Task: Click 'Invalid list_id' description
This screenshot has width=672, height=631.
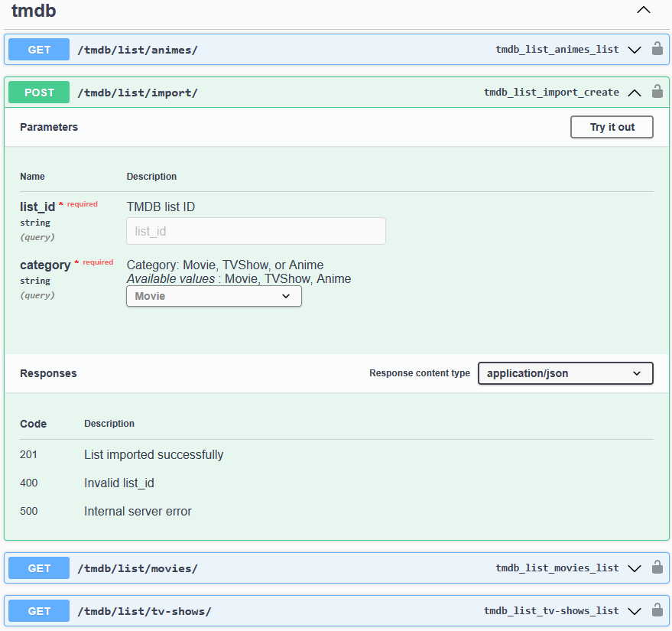Action: [x=119, y=483]
